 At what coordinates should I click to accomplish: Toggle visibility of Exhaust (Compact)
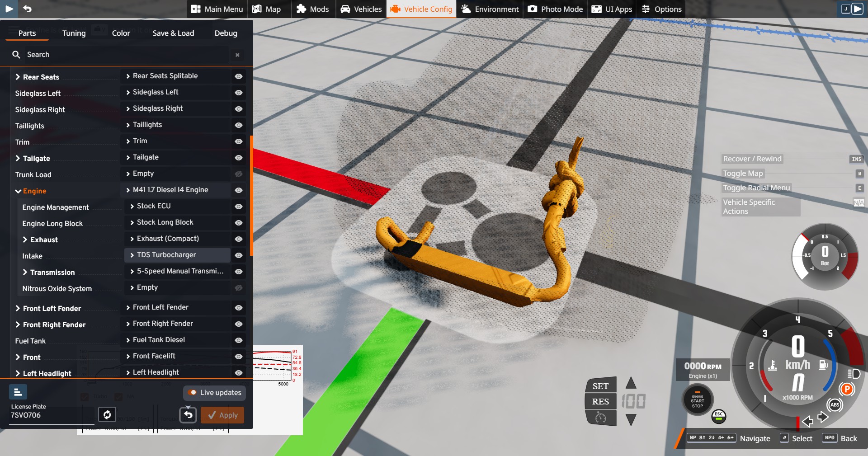tap(239, 239)
